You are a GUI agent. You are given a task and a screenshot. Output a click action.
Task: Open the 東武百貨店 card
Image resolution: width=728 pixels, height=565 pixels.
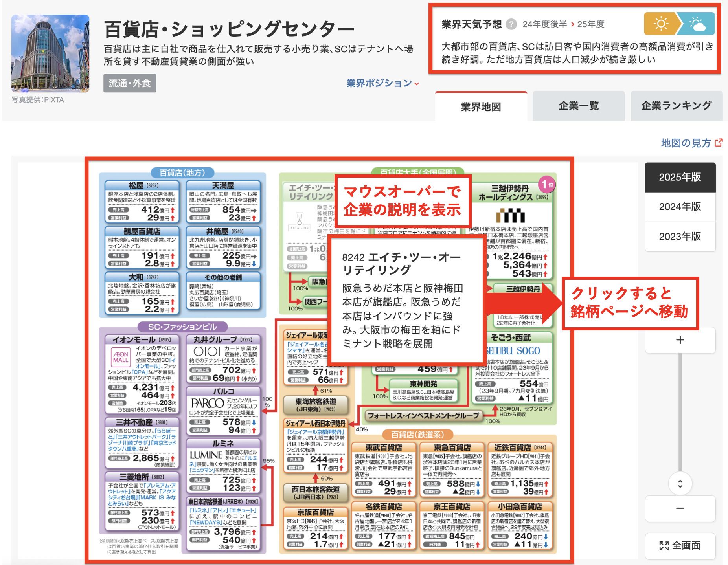point(384,470)
